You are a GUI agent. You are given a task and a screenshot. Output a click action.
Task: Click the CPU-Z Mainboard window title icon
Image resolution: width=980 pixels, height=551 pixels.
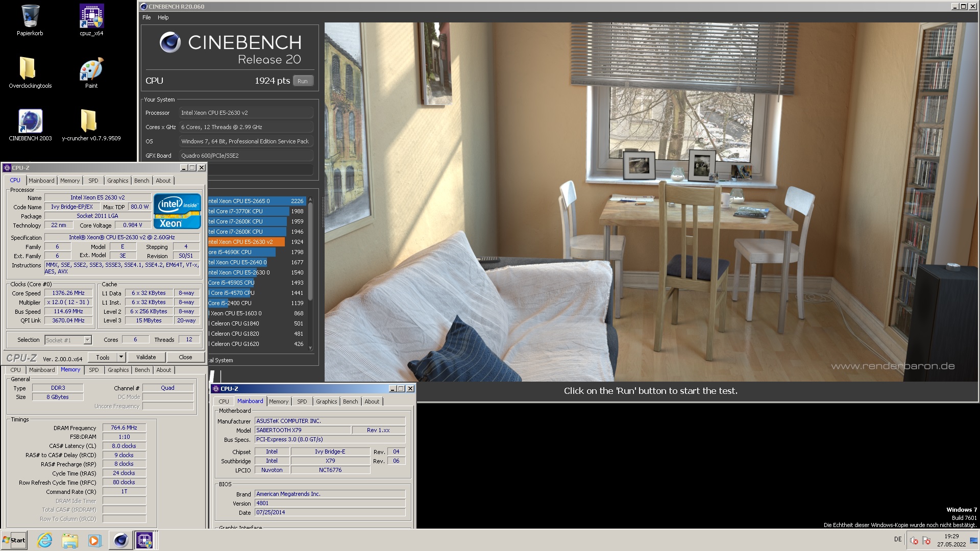(215, 389)
